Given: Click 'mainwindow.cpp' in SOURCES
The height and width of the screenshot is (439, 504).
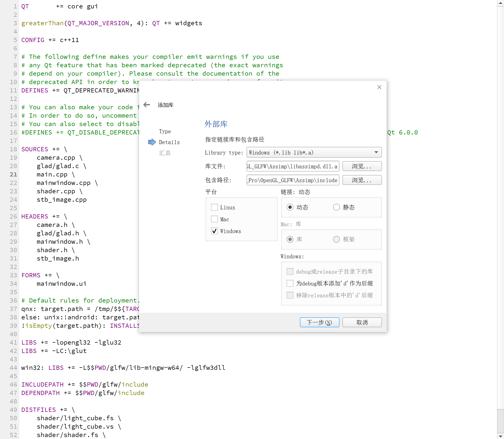Looking at the screenshot, I should [63, 183].
